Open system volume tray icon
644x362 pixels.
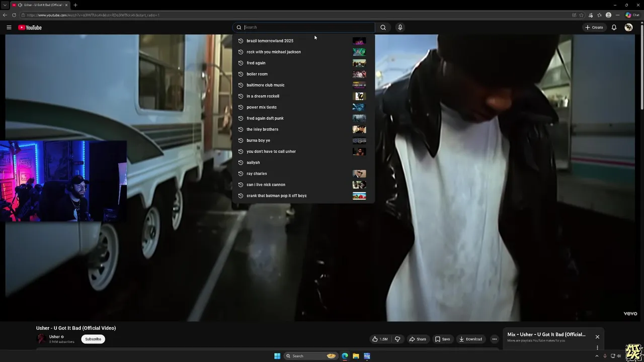pos(619,356)
